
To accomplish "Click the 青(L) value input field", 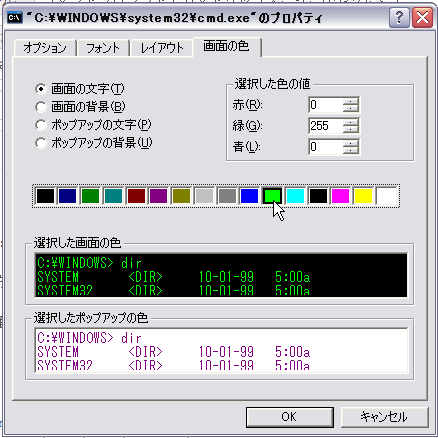I will (x=325, y=147).
